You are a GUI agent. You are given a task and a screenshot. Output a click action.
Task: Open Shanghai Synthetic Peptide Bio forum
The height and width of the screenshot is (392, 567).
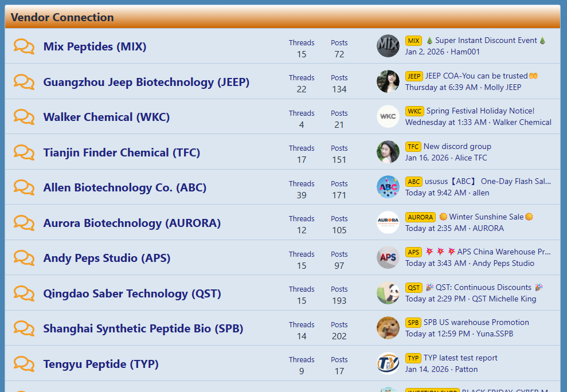(143, 328)
